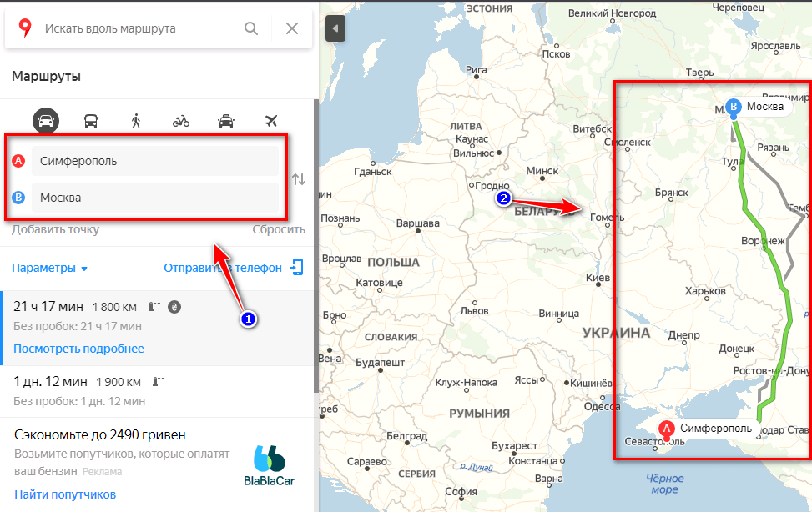This screenshot has height=512, width=812.
Task: Click Воронеж on the map
Action: coord(763,241)
